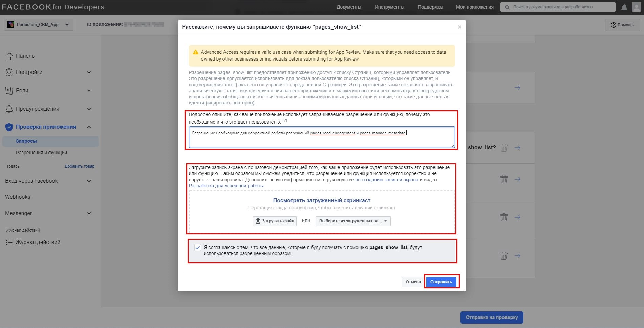Image resolution: width=644 pixels, height=328 pixels.
Task: Expand the Вход через Facebook chevron
Action: tap(89, 181)
